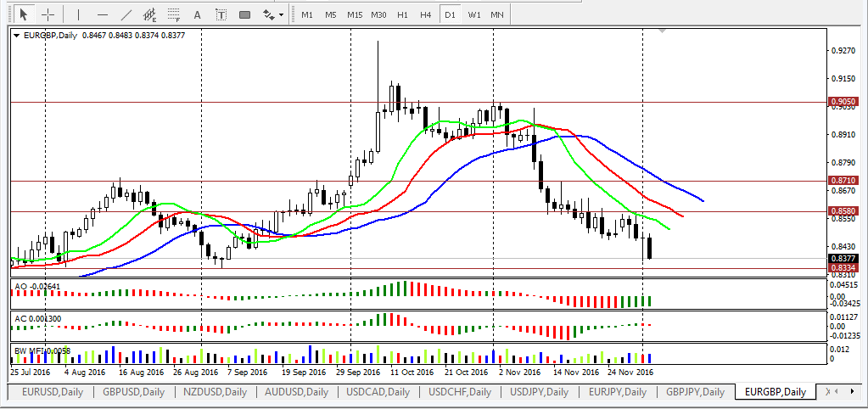This screenshot has height=409, width=868.
Task: Switch to MN monthly timeframe
Action: 497,15
